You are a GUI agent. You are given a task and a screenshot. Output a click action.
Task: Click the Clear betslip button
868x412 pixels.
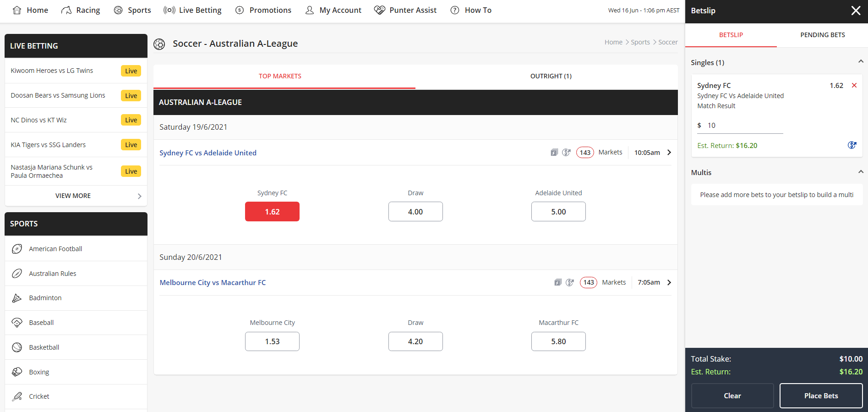732,396
